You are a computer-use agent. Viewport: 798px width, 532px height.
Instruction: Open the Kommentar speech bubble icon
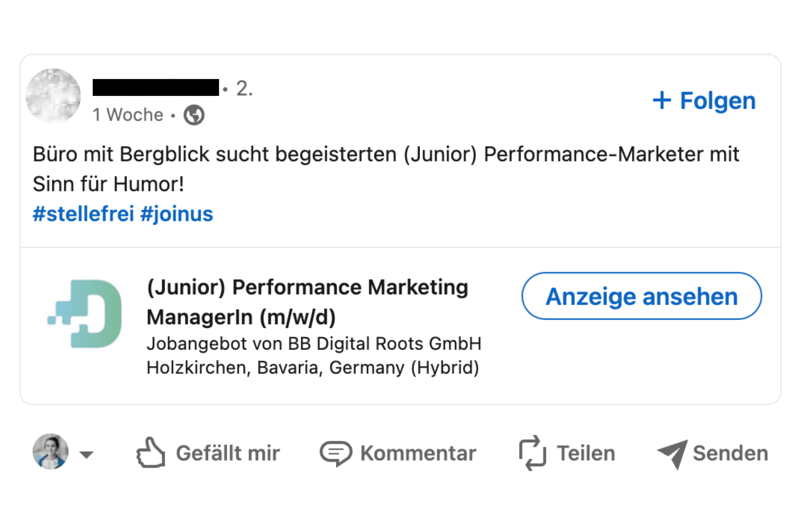coord(336,452)
